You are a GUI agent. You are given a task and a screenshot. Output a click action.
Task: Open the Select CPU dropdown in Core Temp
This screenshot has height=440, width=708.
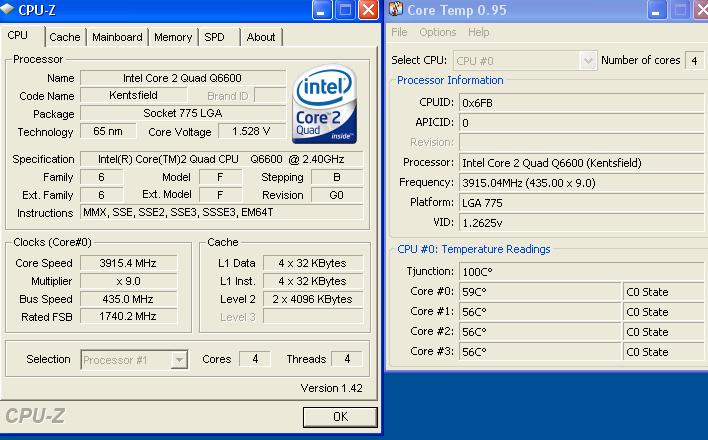(525, 61)
